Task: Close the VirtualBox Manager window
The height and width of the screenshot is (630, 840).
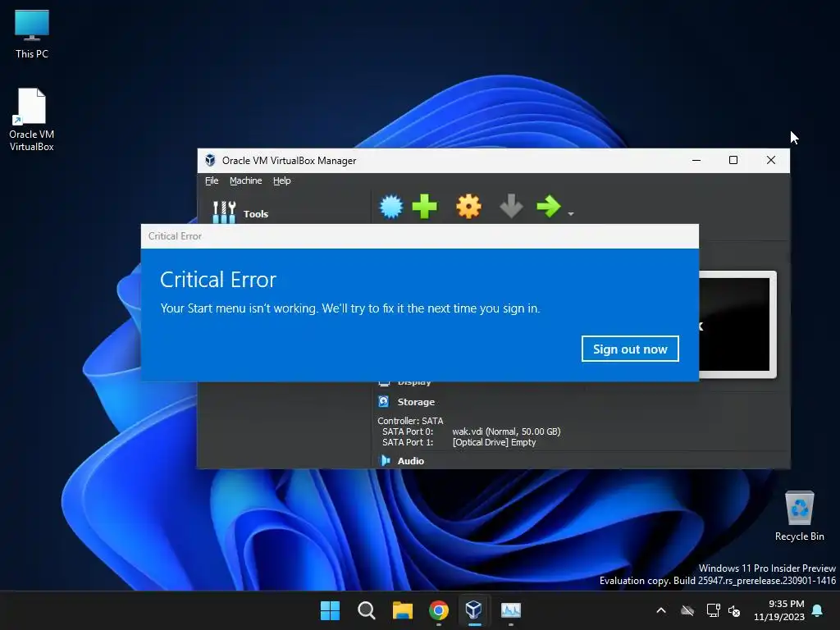Action: [x=771, y=160]
